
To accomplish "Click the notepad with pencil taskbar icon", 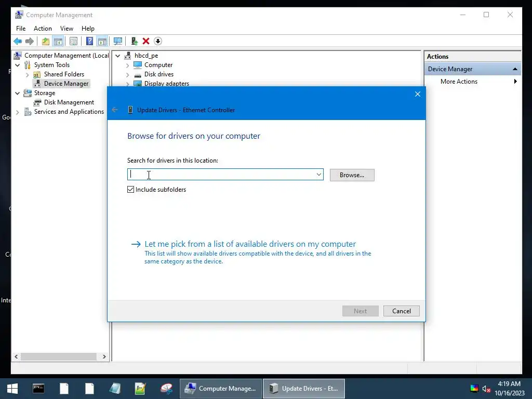I will (140, 389).
